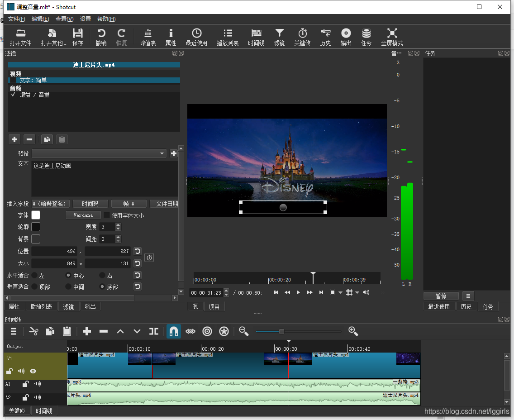Insert 文件日期 field button
Screen dimensions: 514x420
point(165,204)
